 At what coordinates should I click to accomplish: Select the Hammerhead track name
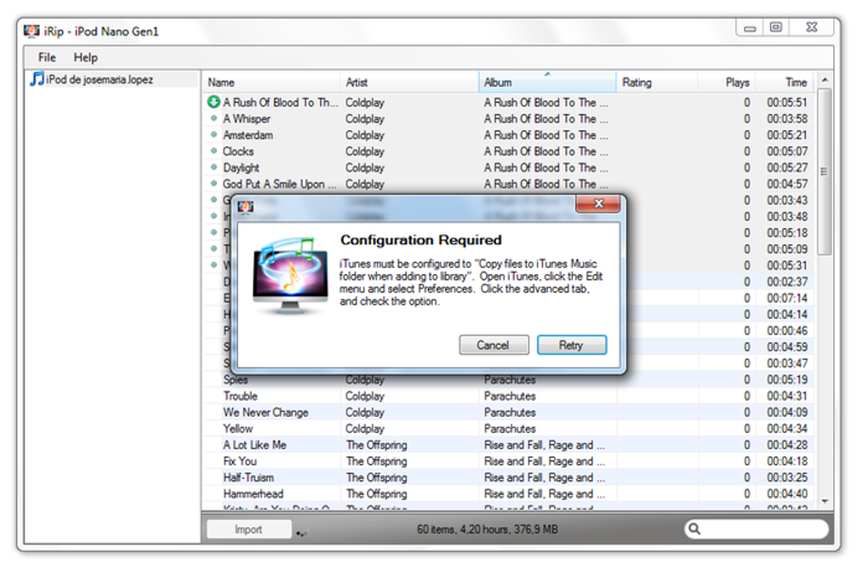point(254,494)
